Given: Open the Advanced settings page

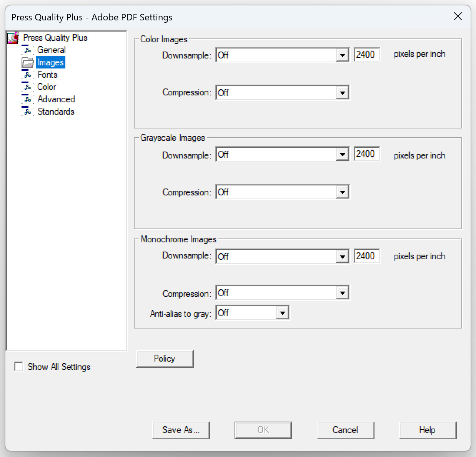Looking at the screenshot, I should pyautogui.click(x=56, y=99).
